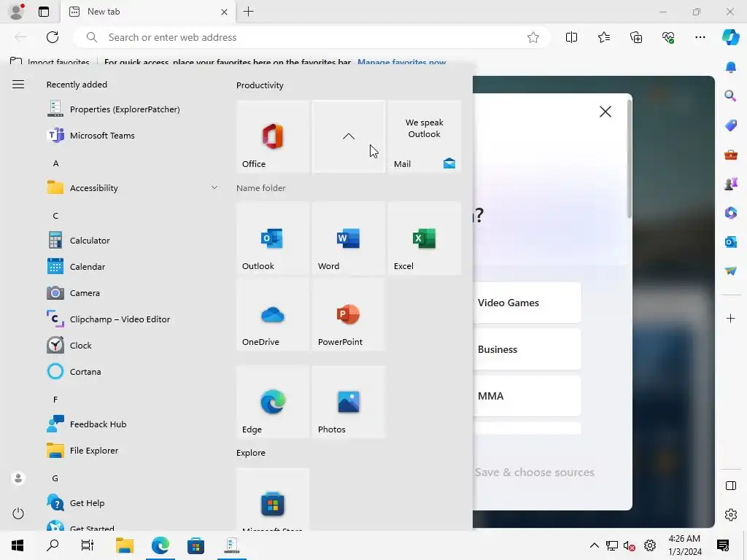Screen dimensions: 747x560
Task: Open sidebar Shopping tag
Action: click(730, 125)
